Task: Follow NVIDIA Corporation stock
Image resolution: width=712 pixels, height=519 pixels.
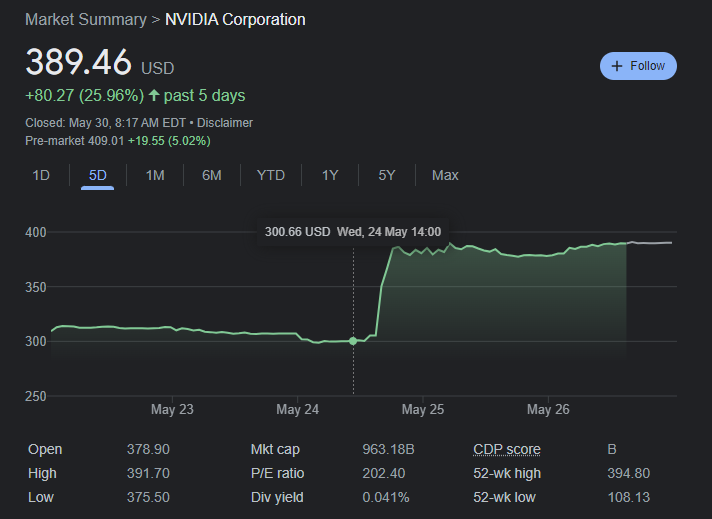Action: (638, 66)
